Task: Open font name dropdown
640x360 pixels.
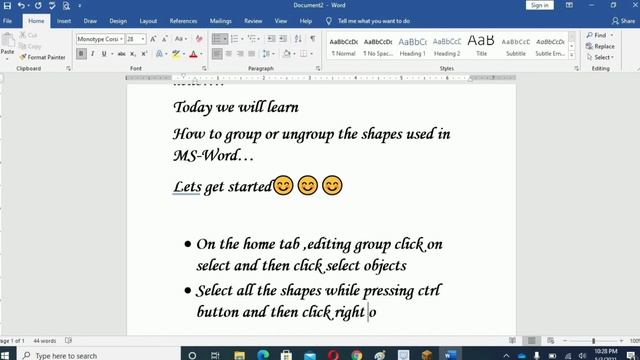Action: click(121, 39)
